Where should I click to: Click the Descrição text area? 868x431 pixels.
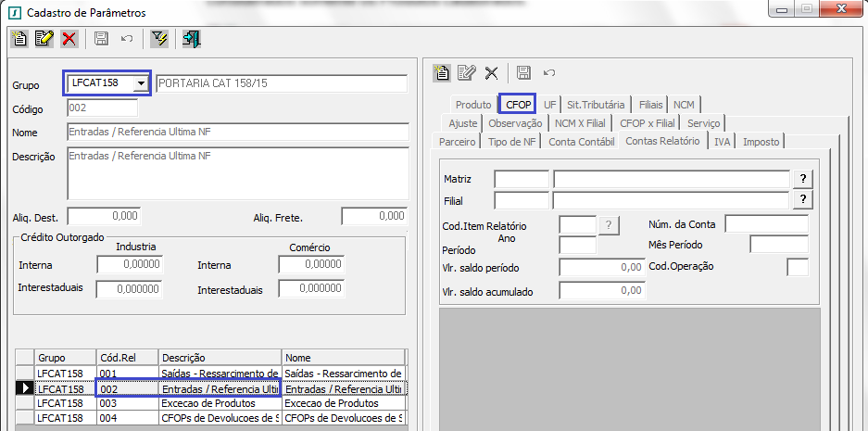[238, 173]
